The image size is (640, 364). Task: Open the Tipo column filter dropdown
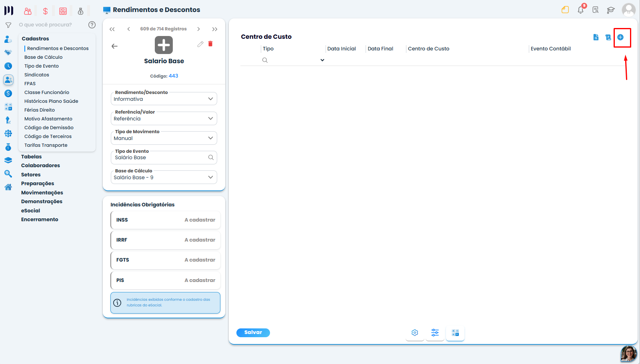click(x=322, y=60)
